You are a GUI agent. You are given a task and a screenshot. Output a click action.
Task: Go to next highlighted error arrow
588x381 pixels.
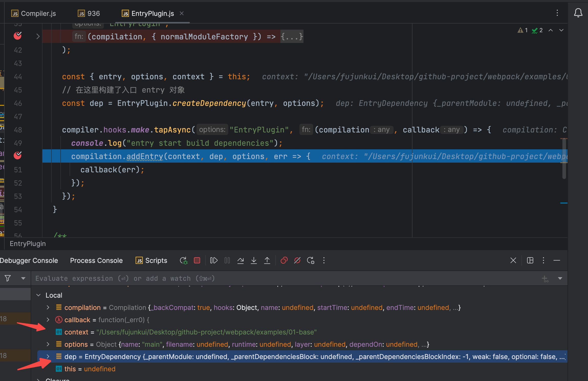[x=561, y=30]
